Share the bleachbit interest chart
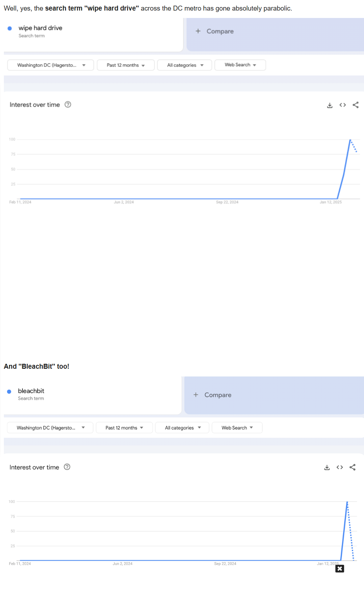Viewport: 364px width, 592px height. [352, 467]
